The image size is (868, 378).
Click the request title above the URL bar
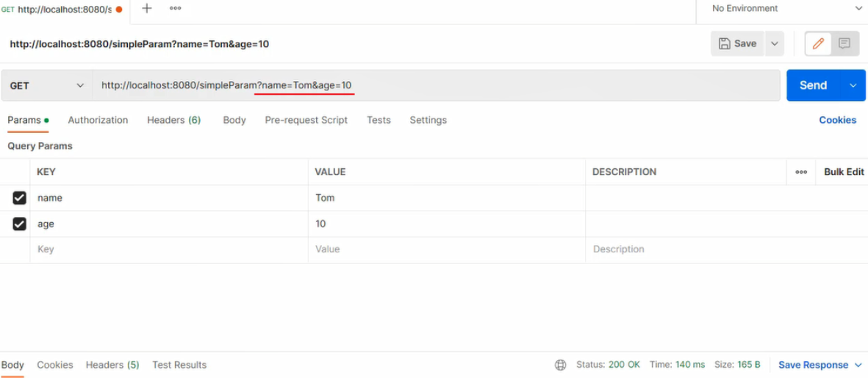pyautogui.click(x=140, y=44)
